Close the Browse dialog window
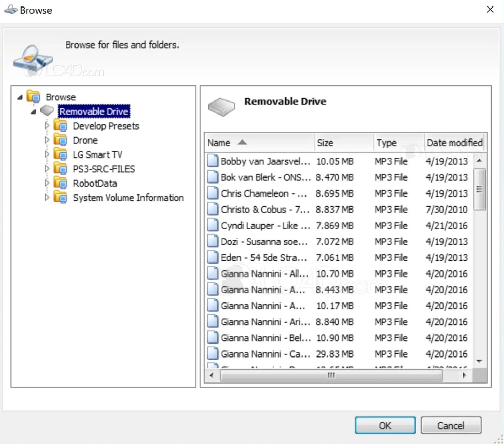Viewport: 504px width, 444px height. [490, 10]
